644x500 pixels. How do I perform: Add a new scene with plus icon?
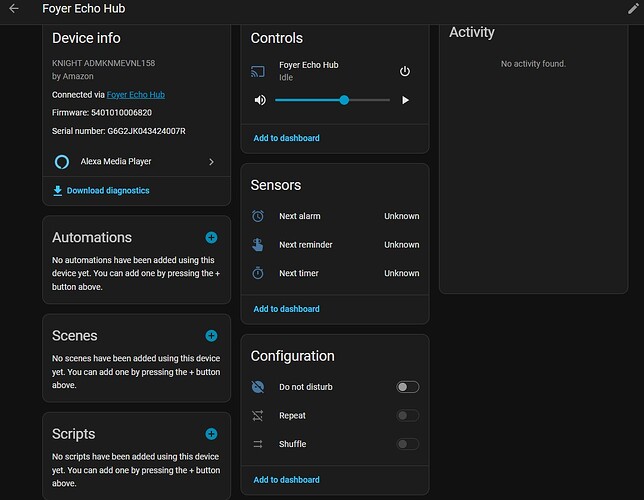[211, 336]
